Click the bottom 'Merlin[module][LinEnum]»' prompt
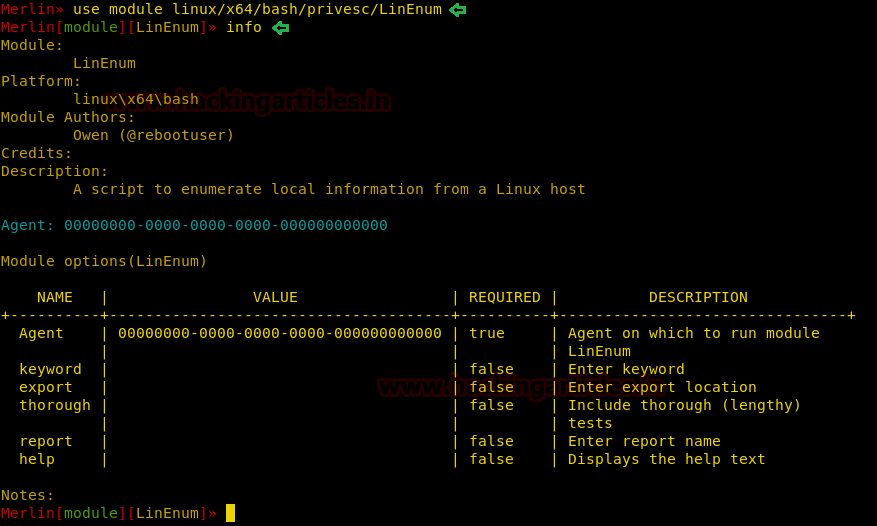This screenshot has width=877, height=526. pos(109,513)
